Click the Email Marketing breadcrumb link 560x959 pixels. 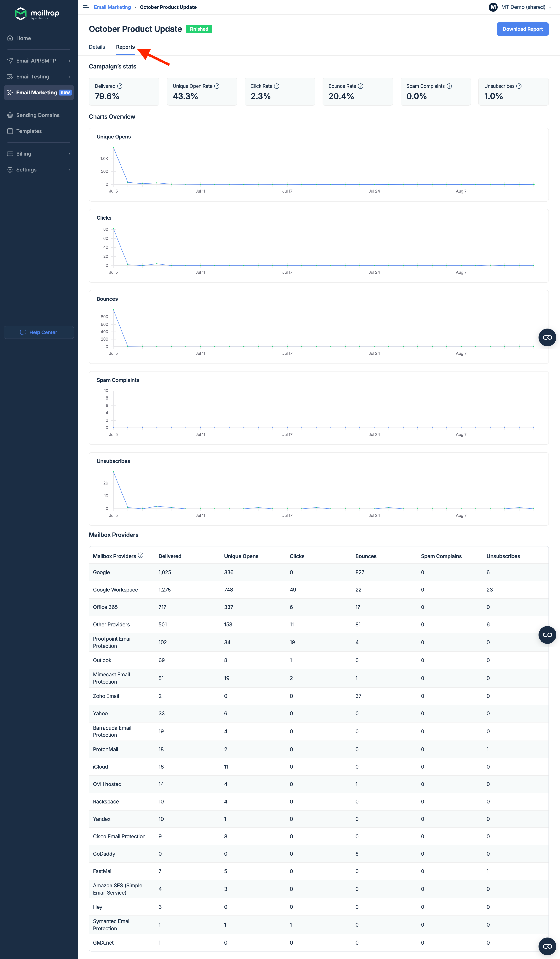click(x=112, y=7)
